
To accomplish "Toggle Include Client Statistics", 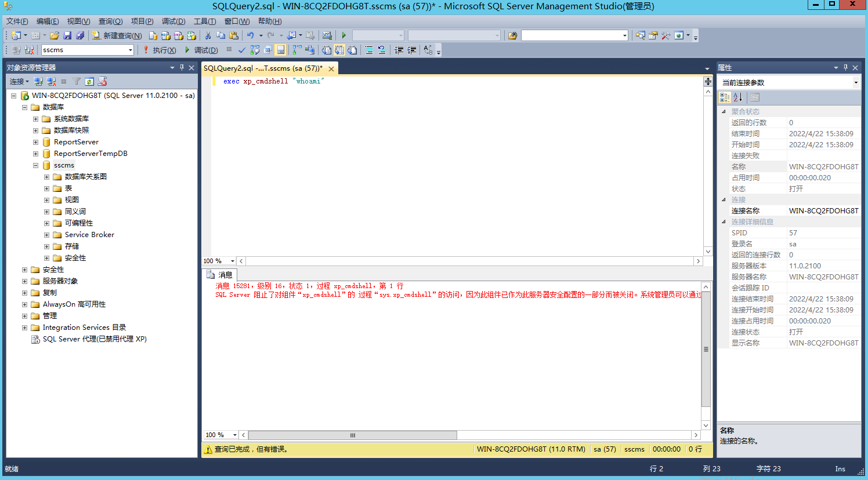I will (309, 50).
